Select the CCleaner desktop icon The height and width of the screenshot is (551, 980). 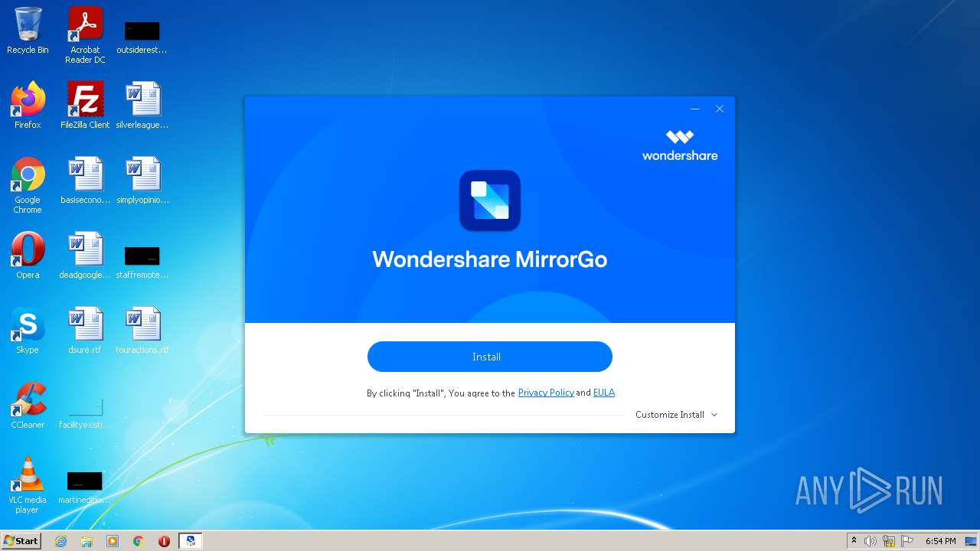(x=28, y=406)
